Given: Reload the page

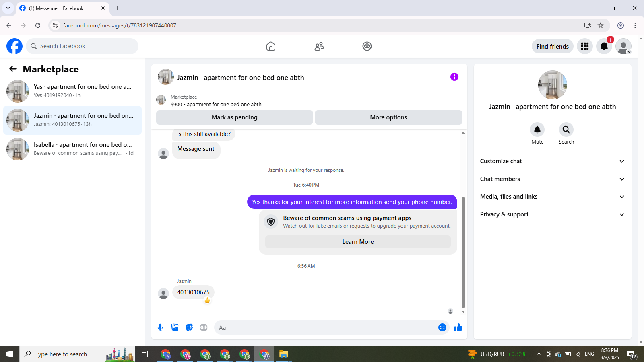Looking at the screenshot, I should click(x=38, y=25).
